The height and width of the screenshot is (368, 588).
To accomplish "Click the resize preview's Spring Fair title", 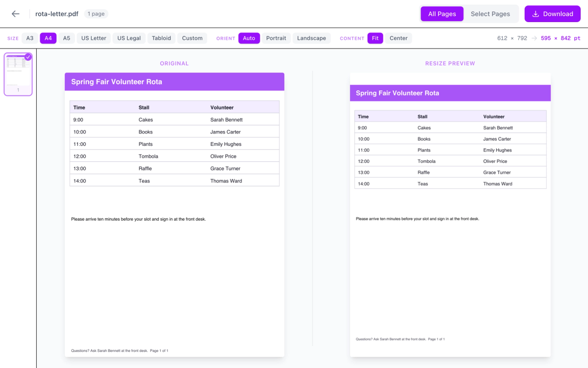I will coord(397,93).
